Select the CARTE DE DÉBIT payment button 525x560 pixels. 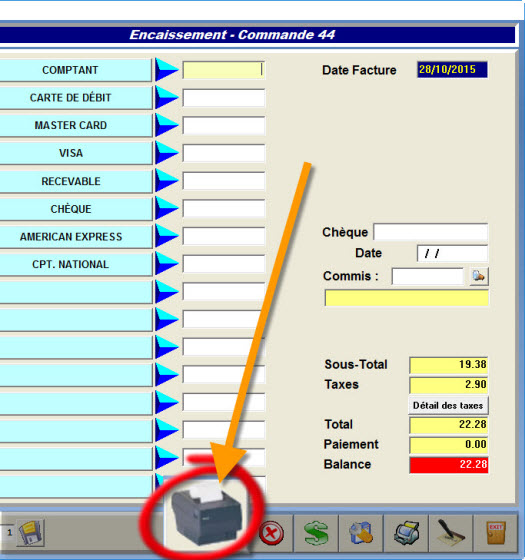click(x=70, y=98)
